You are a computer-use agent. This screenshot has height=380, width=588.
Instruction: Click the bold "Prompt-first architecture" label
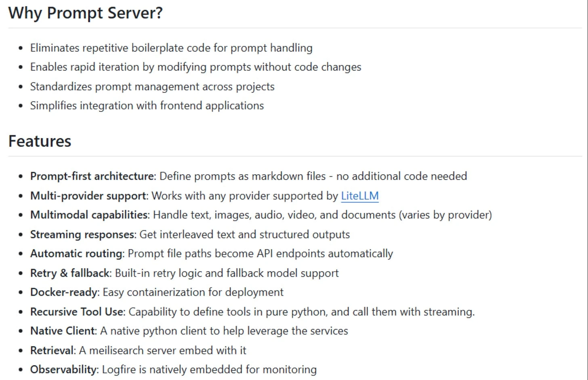pyautogui.click(x=92, y=176)
